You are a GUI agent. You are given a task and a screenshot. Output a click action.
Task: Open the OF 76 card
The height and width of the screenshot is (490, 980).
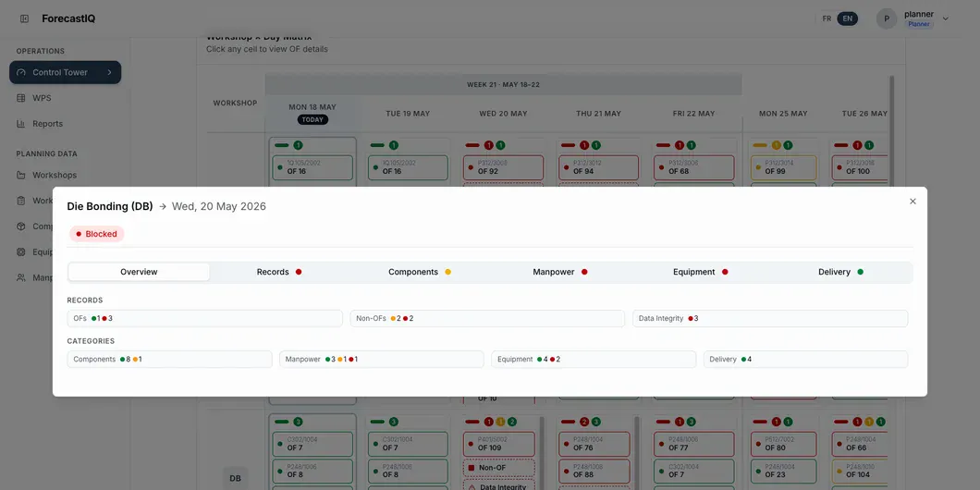click(595, 444)
